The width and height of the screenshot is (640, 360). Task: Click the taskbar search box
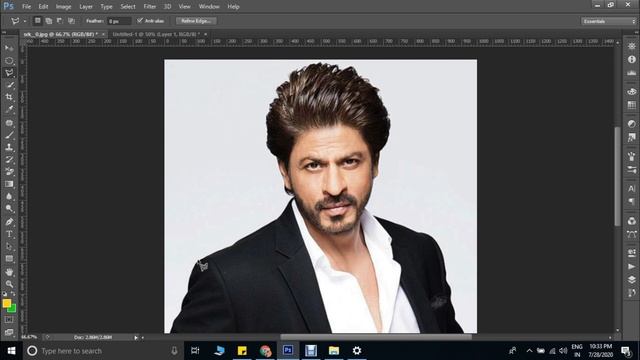tap(102, 351)
